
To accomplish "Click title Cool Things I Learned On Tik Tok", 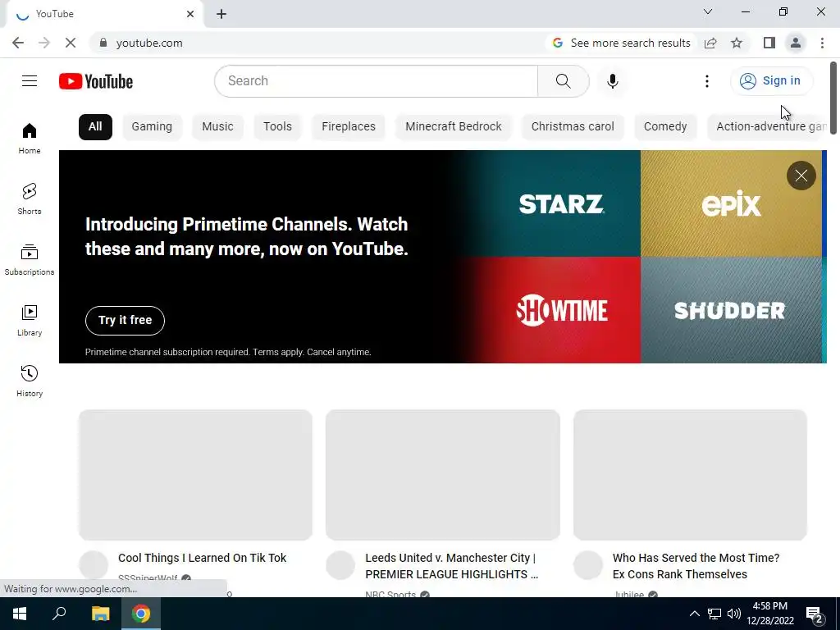I will point(203,558).
